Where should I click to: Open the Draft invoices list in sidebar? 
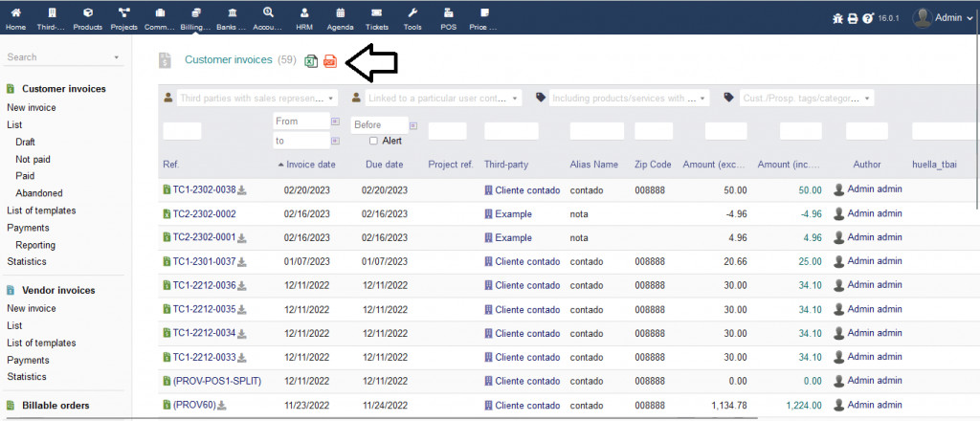coord(26,142)
